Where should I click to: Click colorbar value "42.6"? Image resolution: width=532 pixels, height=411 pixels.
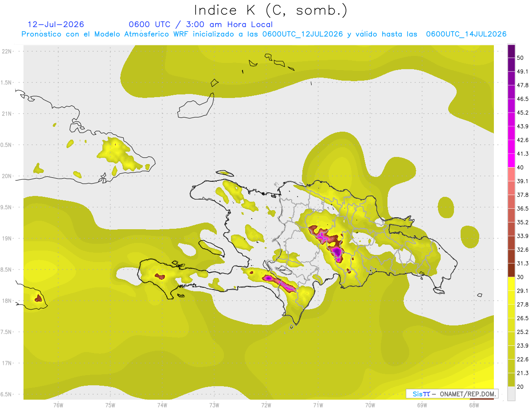523,140
